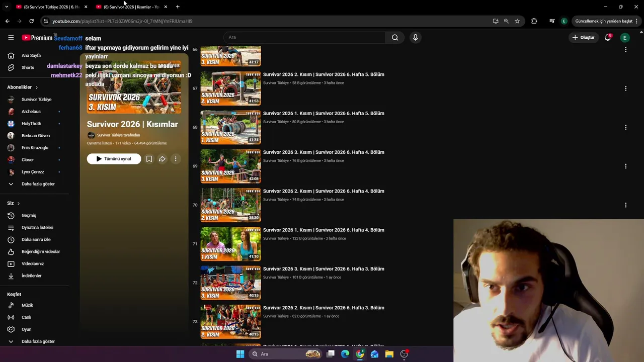The width and height of the screenshot is (644, 362).
Task: Reload the current page
Action: click(x=31, y=21)
